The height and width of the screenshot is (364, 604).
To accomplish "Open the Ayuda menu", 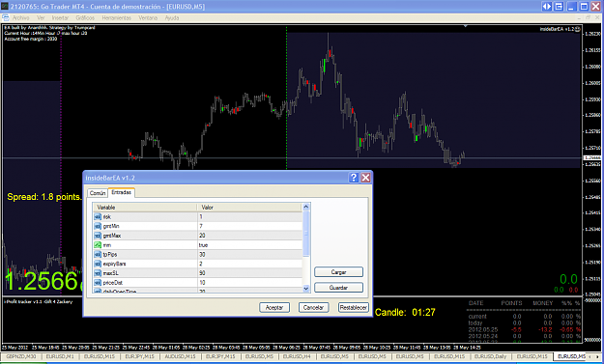I will (172, 18).
